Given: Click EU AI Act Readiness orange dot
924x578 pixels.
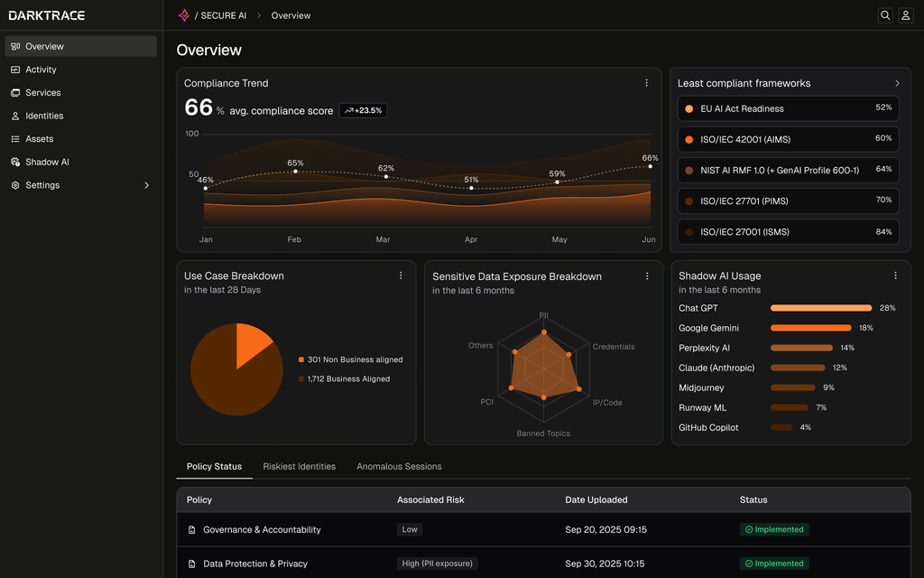Looking at the screenshot, I should (x=688, y=108).
